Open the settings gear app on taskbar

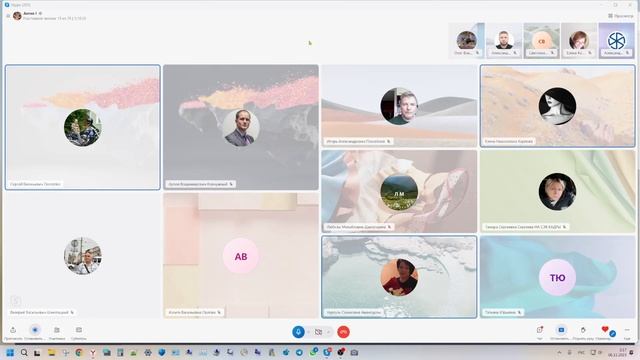tap(148, 353)
